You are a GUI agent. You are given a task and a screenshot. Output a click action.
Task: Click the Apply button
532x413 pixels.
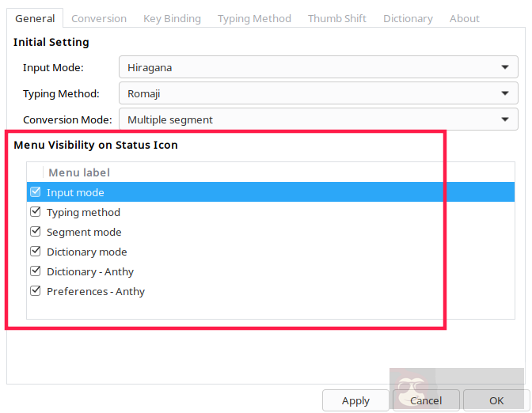[355, 400]
